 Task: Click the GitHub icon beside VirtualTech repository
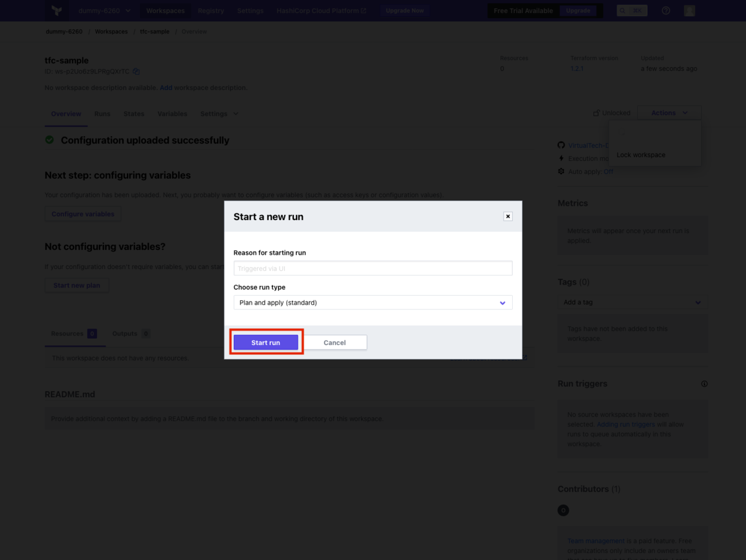[561, 145]
